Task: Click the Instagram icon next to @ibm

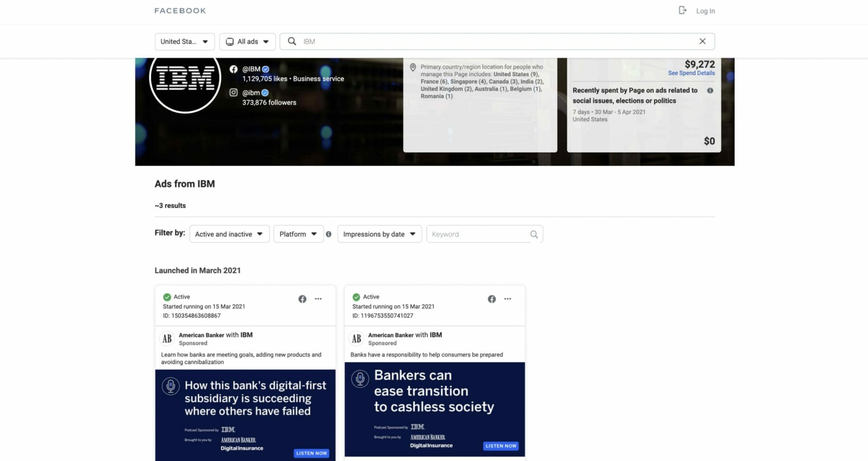Action: point(233,92)
